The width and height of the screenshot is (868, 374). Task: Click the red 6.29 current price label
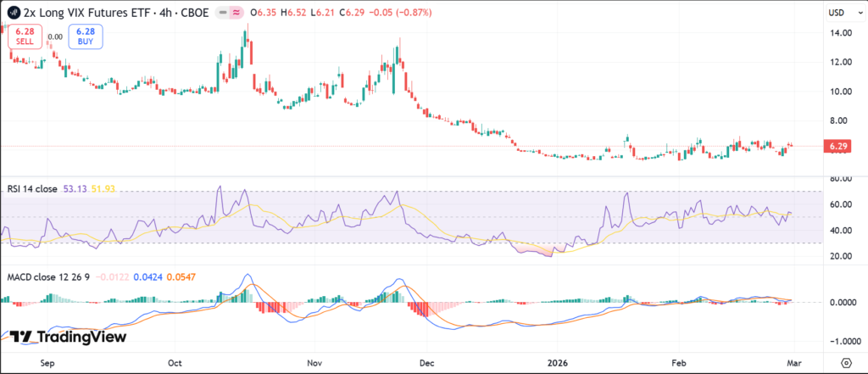click(x=836, y=146)
